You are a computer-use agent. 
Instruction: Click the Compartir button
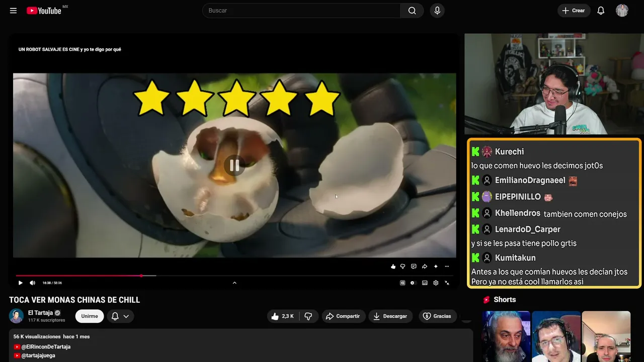[x=343, y=316]
